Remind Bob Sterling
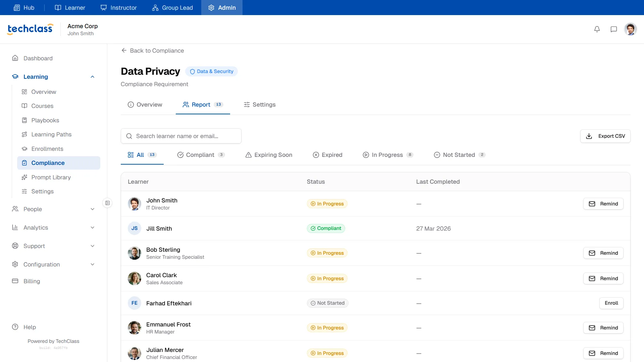 603,253
